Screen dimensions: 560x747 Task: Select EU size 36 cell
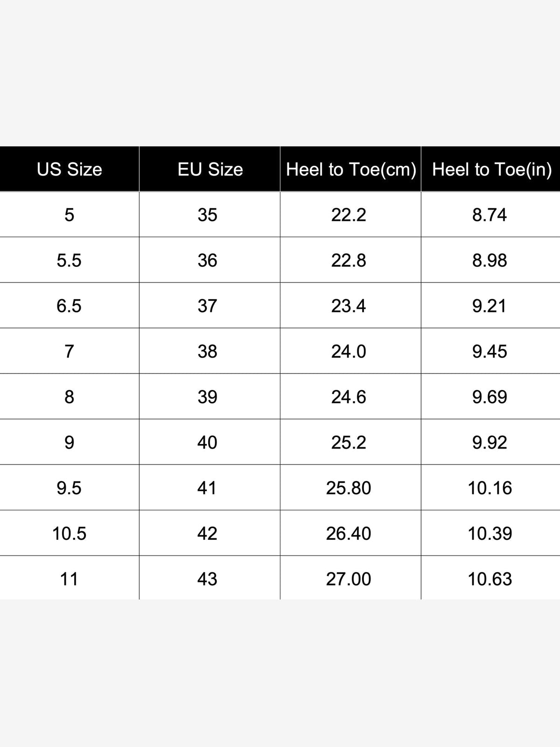point(210,260)
